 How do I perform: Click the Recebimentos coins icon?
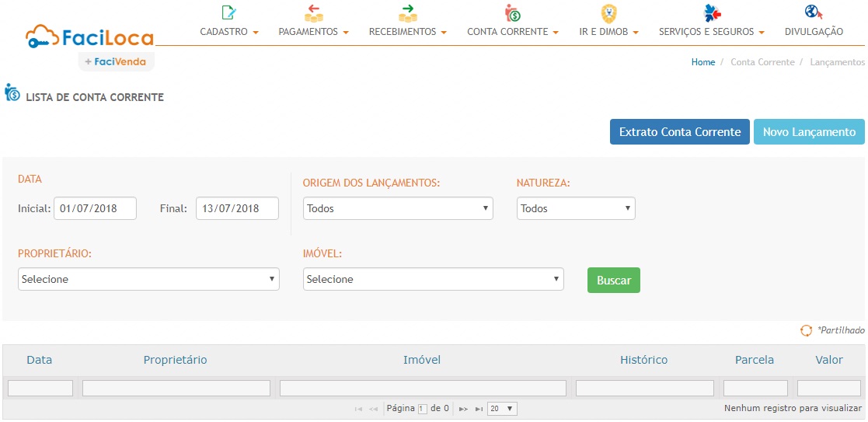click(x=407, y=12)
